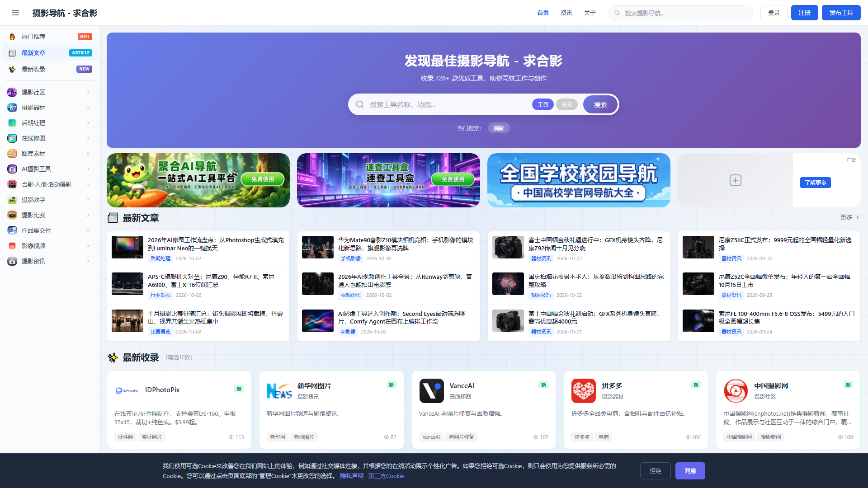
Task: Expand the 摄影器材 category chevron
Action: 88,108
